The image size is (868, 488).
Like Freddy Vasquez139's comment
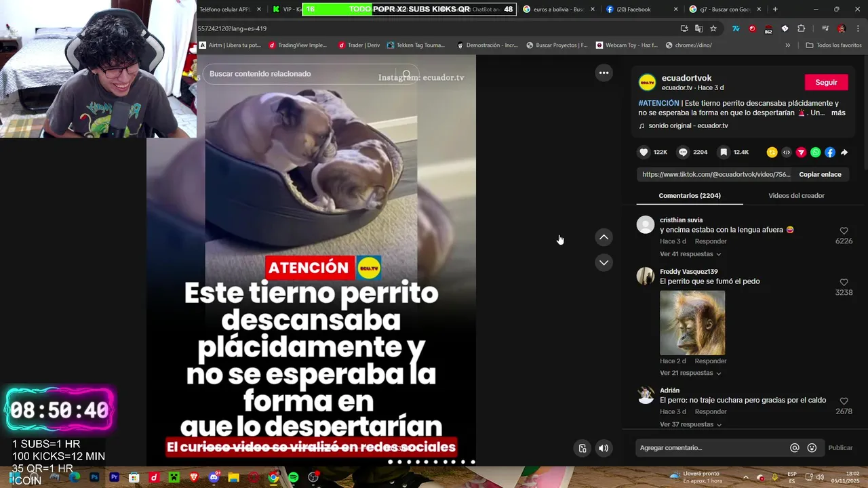tap(844, 283)
